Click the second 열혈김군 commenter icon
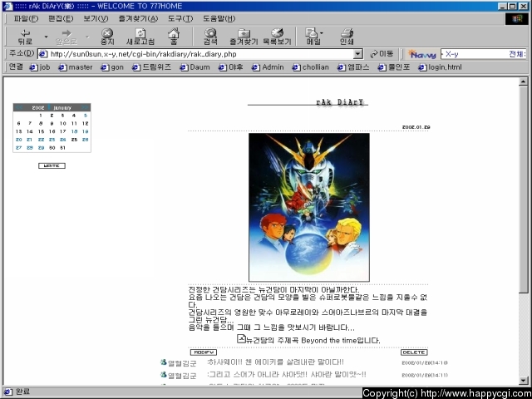 (163, 375)
